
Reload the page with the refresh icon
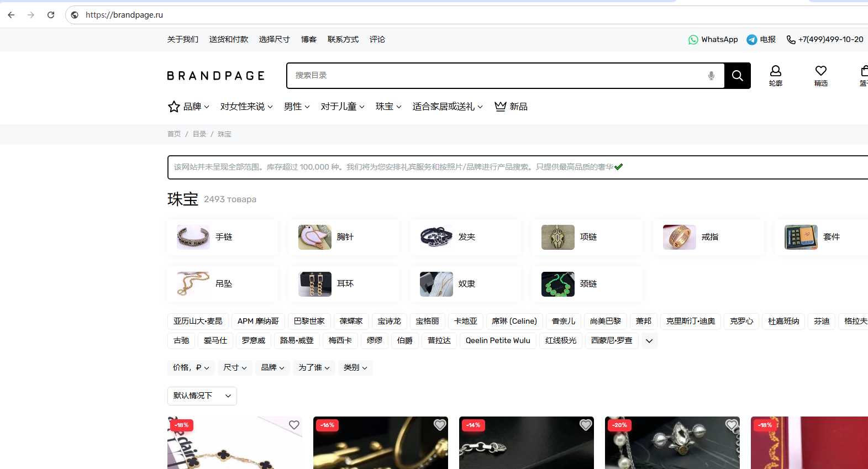pyautogui.click(x=51, y=15)
